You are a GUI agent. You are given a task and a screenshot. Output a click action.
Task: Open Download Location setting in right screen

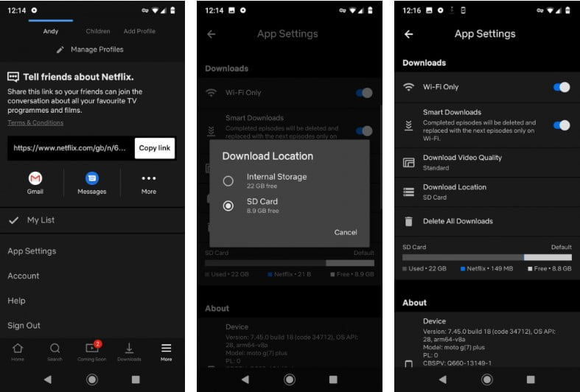pyautogui.click(x=455, y=192)
